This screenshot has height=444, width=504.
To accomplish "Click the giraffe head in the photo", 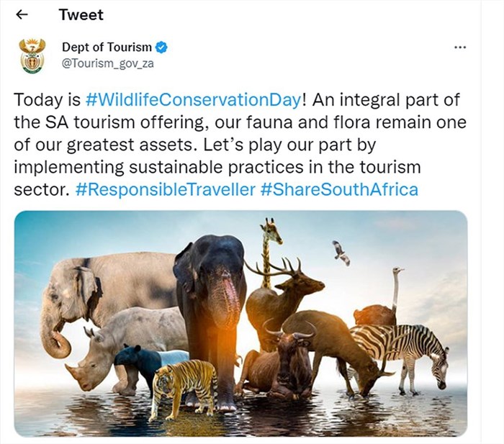I will point(271,230).
